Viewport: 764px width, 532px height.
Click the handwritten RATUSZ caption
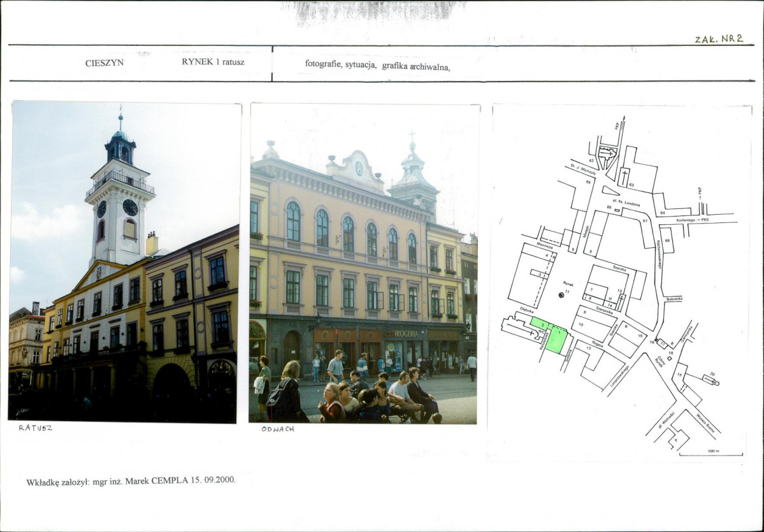click(36, 428)
